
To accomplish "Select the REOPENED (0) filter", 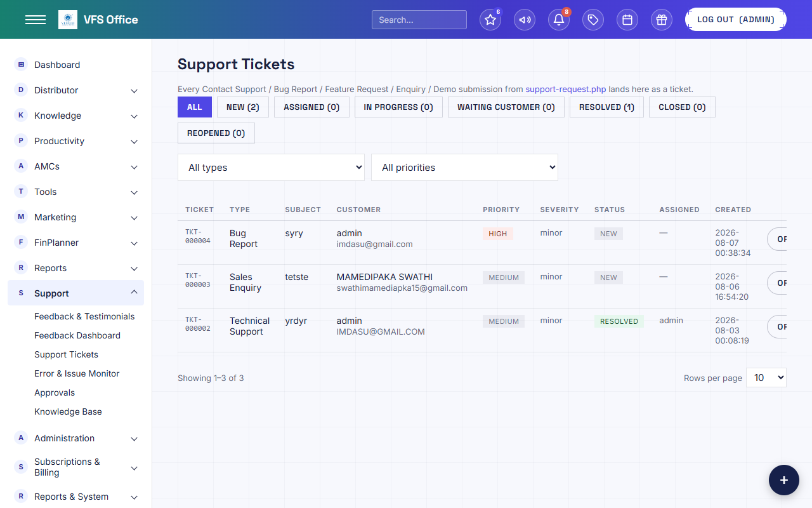I will (216, 133).
